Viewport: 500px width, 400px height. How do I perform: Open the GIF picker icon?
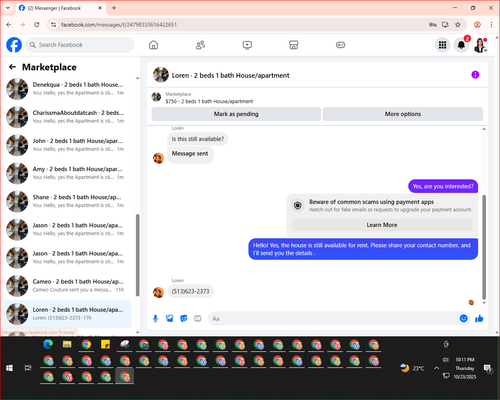(x=198, y=319)
